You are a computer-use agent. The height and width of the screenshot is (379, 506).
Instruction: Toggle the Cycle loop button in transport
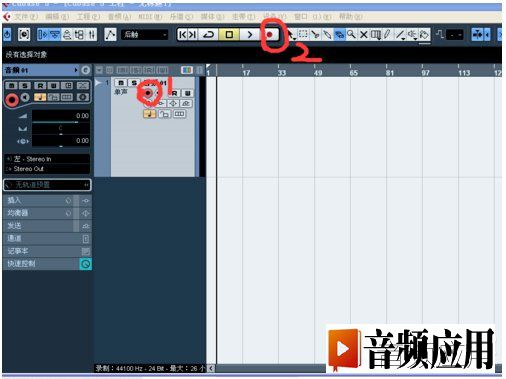pos(209,34)
